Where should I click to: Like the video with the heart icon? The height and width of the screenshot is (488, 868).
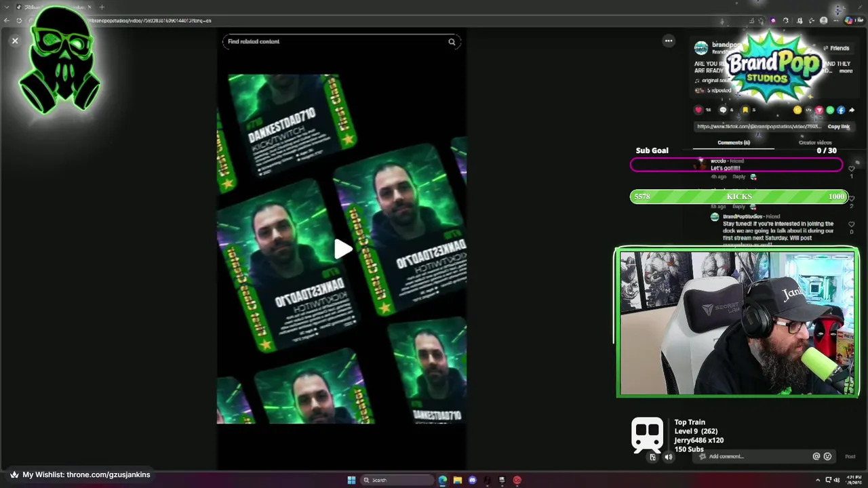[x=698, y=110]
